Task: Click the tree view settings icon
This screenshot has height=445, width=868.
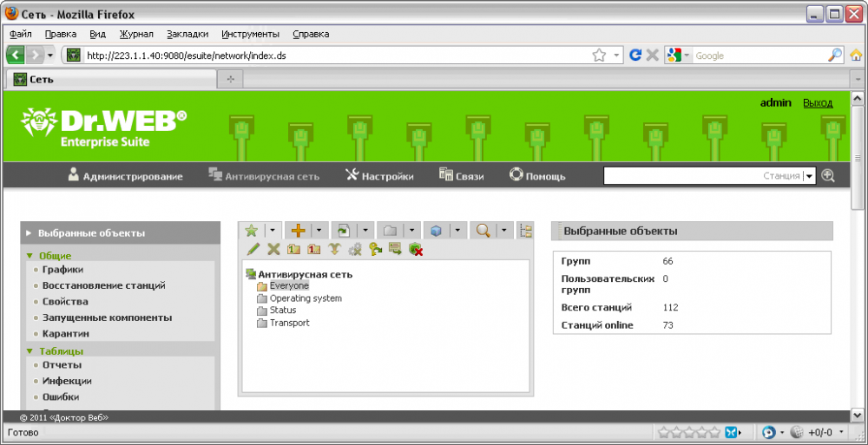Action: point(526,231)
